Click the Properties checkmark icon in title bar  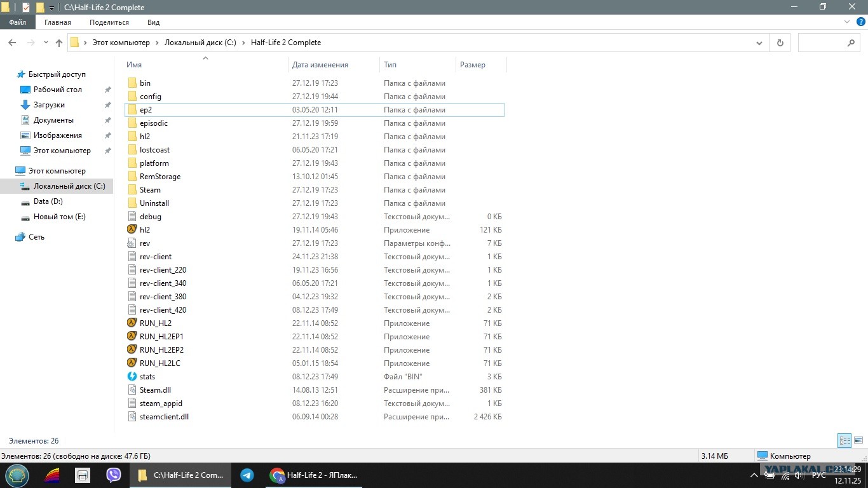(26, 8)
